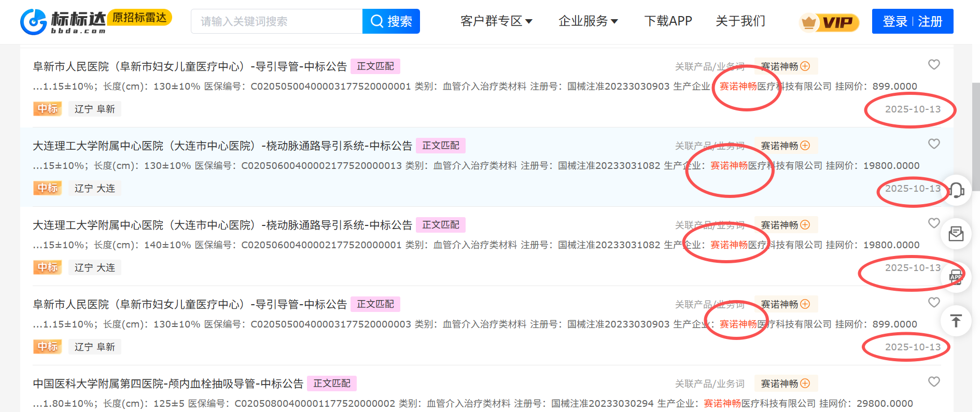Screen dimensions: 980x412
Task: Open 大连理工大学附属中心医院 title with 长度 140±10%
Action: 222,225
